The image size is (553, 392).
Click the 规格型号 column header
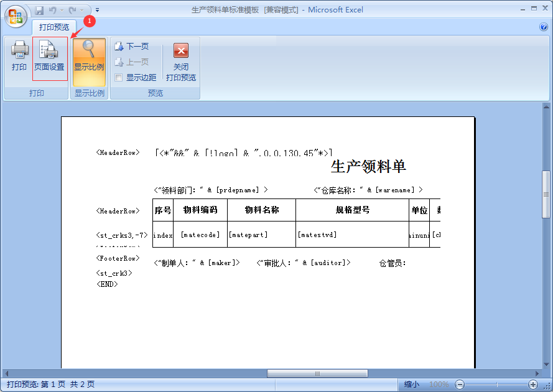pos(353,210)
